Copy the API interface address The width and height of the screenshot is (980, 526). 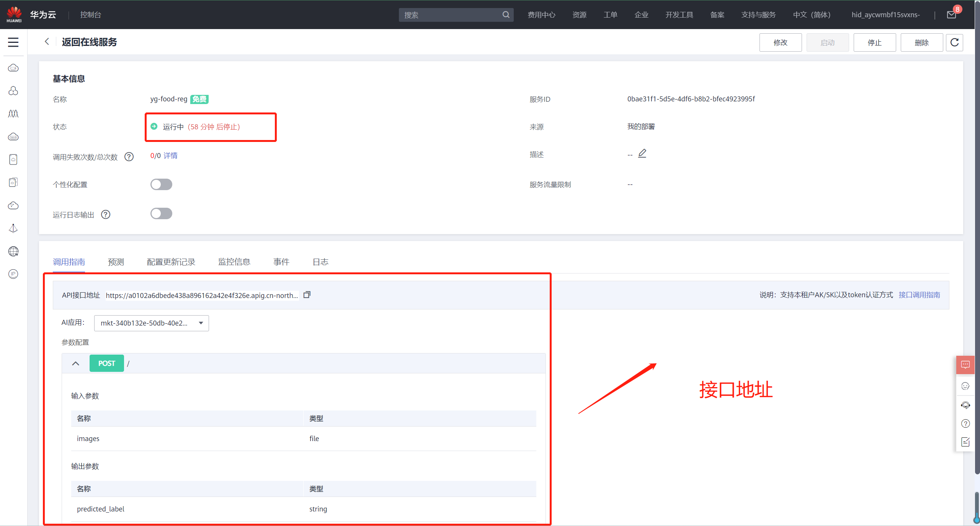pyautogui.click(x=307, y=295)
